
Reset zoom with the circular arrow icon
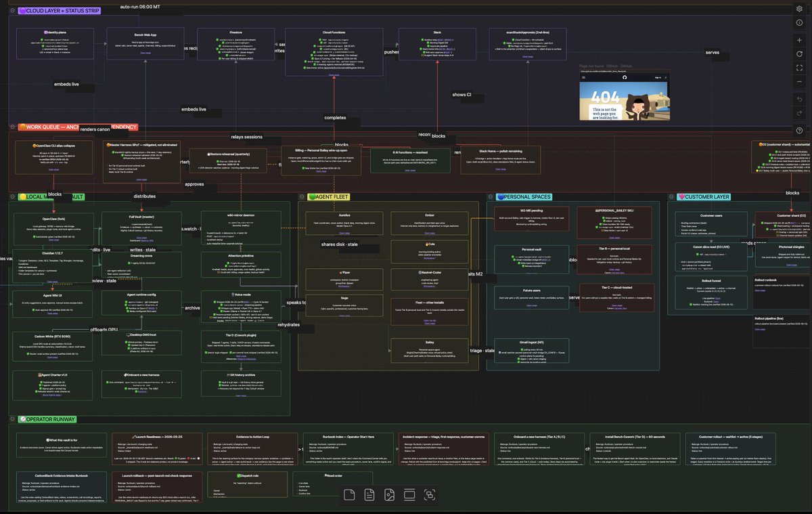(800, 54)
